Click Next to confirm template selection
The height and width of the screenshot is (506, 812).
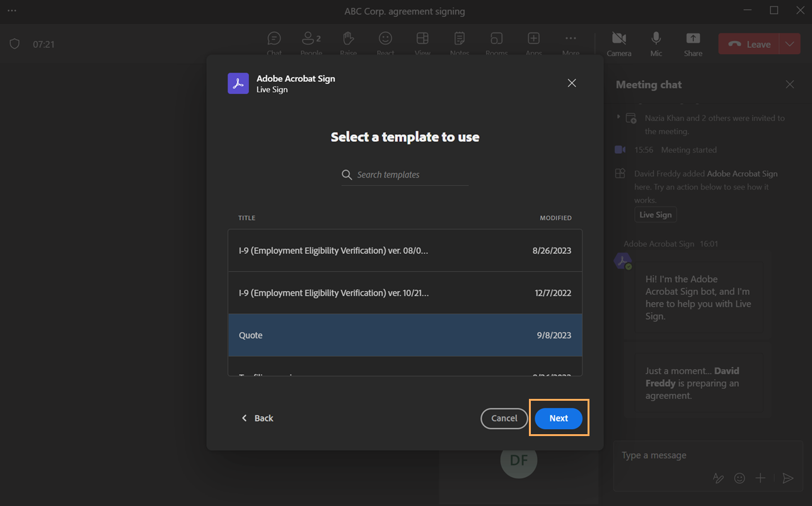click(x=559, y=418)
